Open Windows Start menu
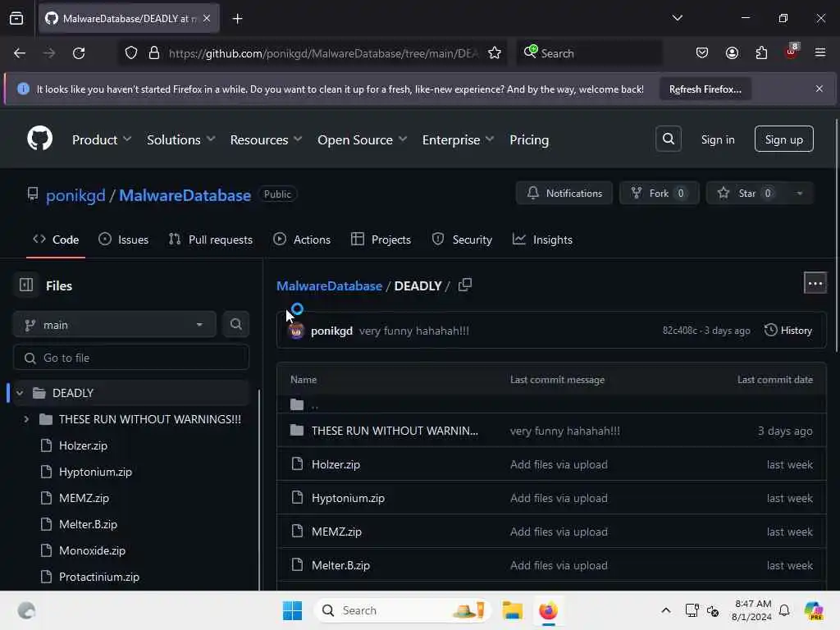This screenshot has width=840, height=630. click(292, 610)
